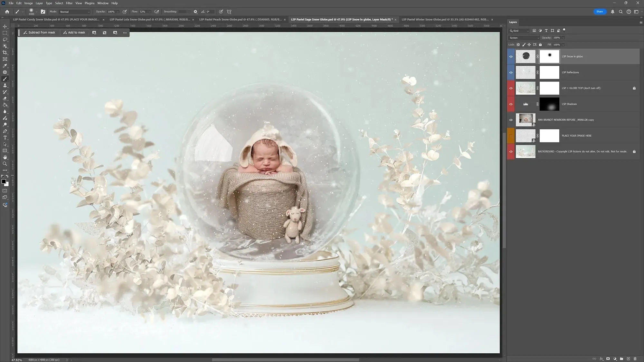Open the Filter menu
644x362 pixels.
point(69,3)
